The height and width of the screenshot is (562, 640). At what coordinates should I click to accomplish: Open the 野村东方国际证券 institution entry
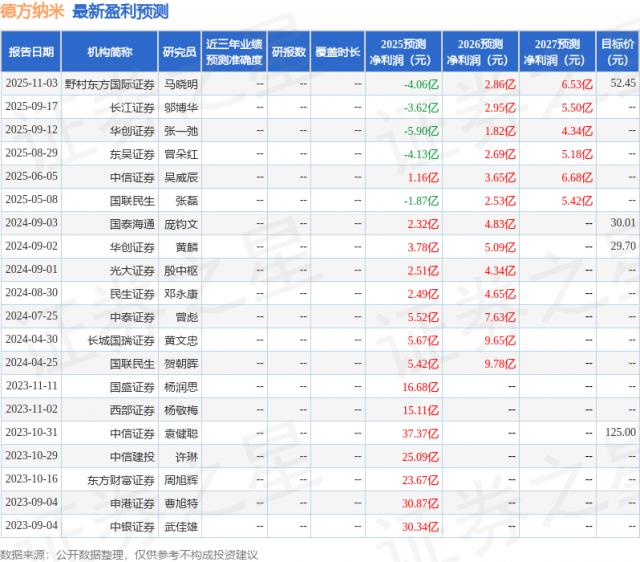tap(109, 82)
